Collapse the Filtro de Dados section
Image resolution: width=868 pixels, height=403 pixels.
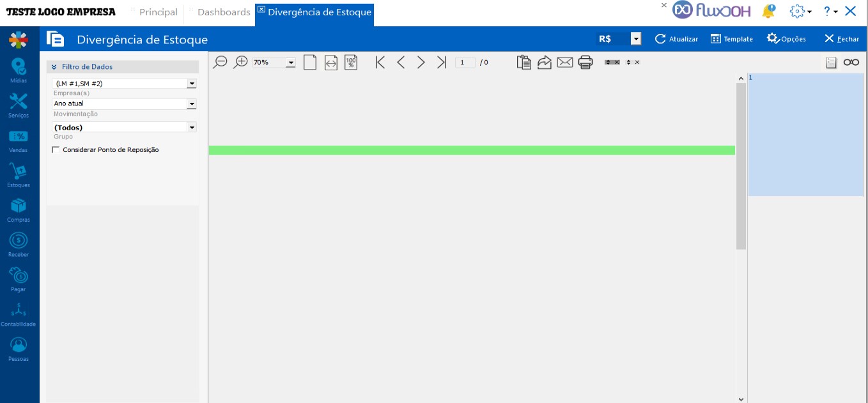point(54,66)
